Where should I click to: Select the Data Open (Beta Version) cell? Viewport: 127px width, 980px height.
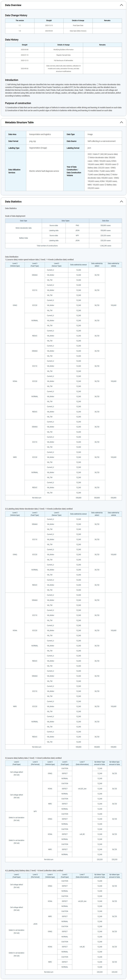[x=78, y=31]
